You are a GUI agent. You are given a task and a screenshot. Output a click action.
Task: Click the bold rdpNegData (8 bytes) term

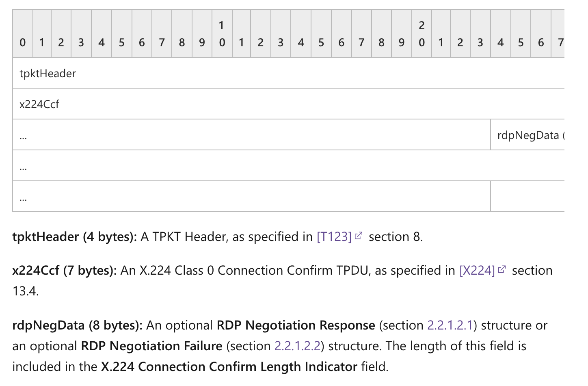point(78,325)
